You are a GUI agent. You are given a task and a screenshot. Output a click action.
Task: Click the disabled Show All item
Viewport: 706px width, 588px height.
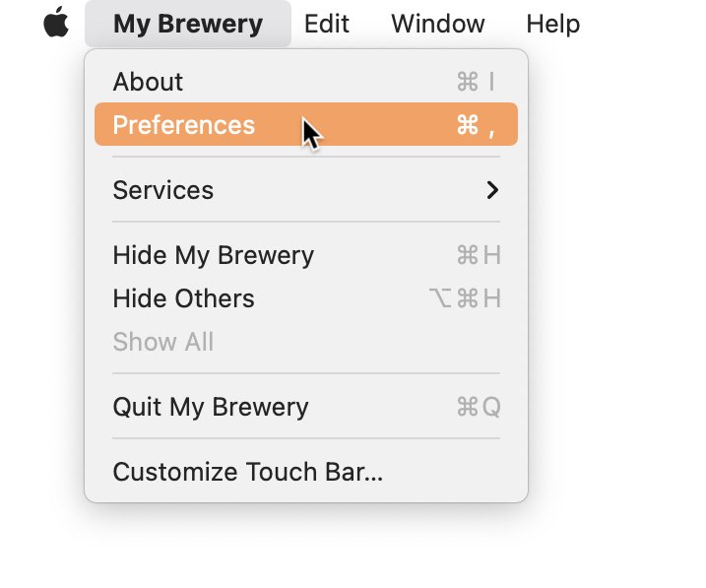(306, 341)
